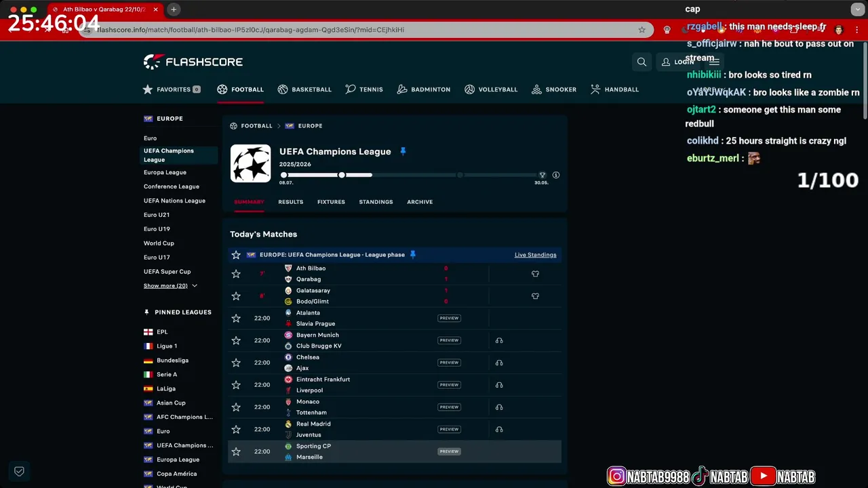Star the Ath Bilbao vs Qarabag match
This screenshot has width=868, height=488.
point(236,274)
